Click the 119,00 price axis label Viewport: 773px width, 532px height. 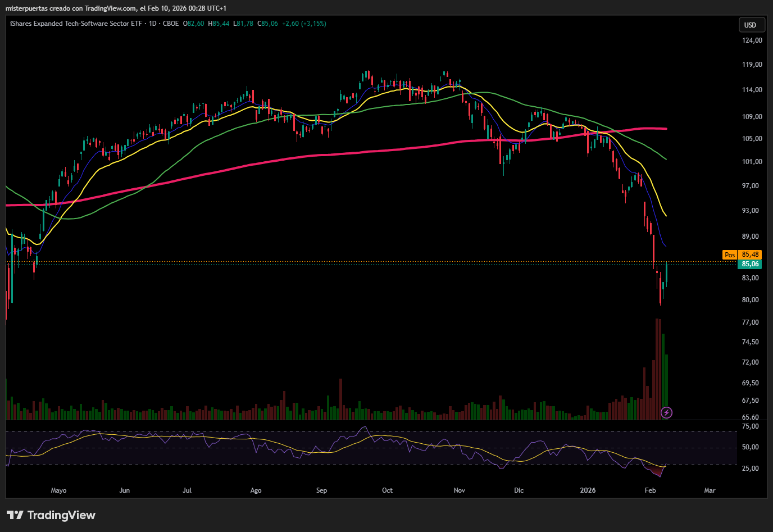(x=752, y=65)
